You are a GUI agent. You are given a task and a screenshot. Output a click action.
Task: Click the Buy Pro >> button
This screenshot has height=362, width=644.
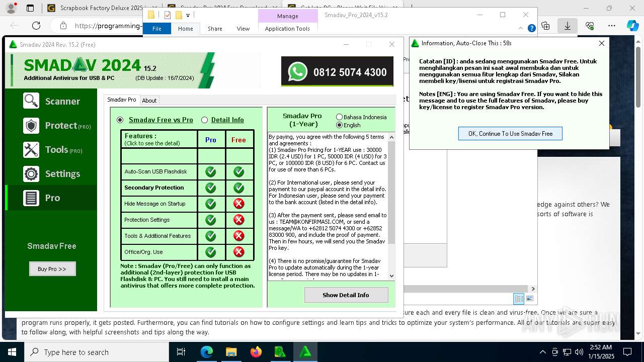tap(52, 269)
